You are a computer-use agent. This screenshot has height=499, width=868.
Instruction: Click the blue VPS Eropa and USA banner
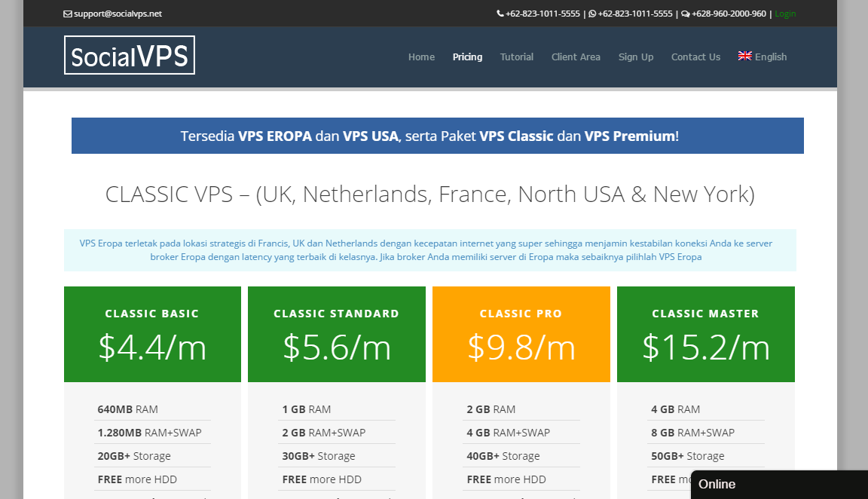(x=437, y=136)
